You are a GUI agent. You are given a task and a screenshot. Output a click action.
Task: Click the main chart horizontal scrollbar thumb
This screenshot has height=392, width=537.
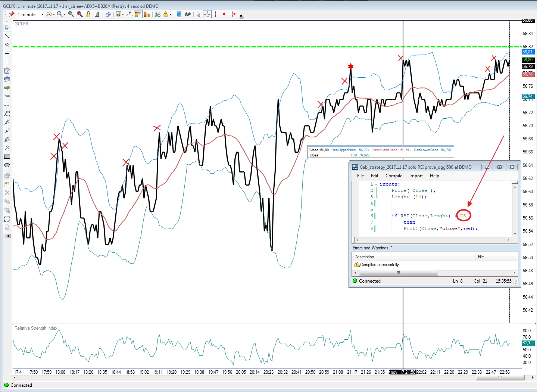tap(500, 377)
